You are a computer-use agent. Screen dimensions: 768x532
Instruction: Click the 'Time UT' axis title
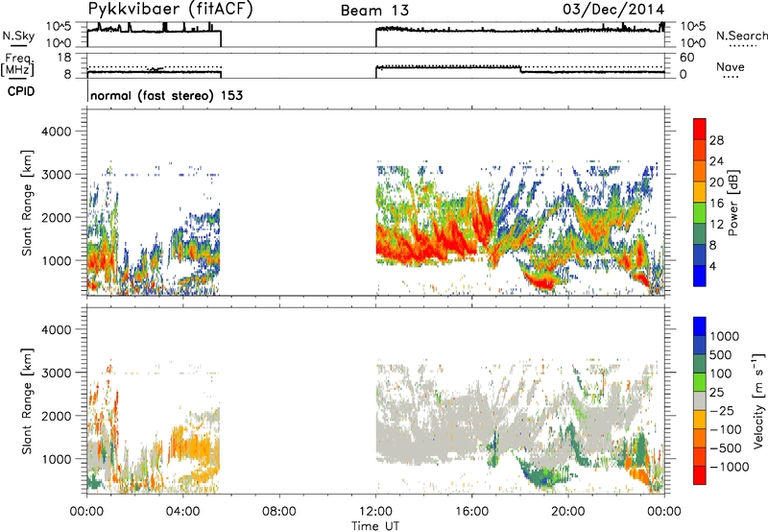pos(375,526)
